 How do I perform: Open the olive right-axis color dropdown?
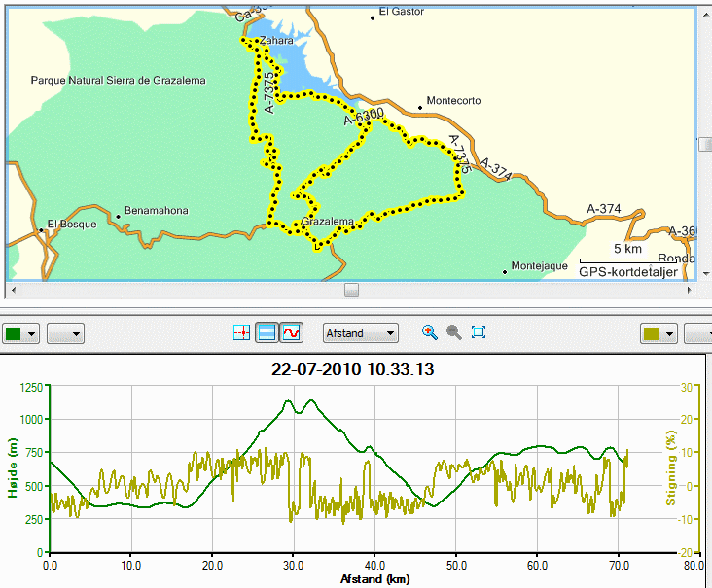tap(659, 333)
